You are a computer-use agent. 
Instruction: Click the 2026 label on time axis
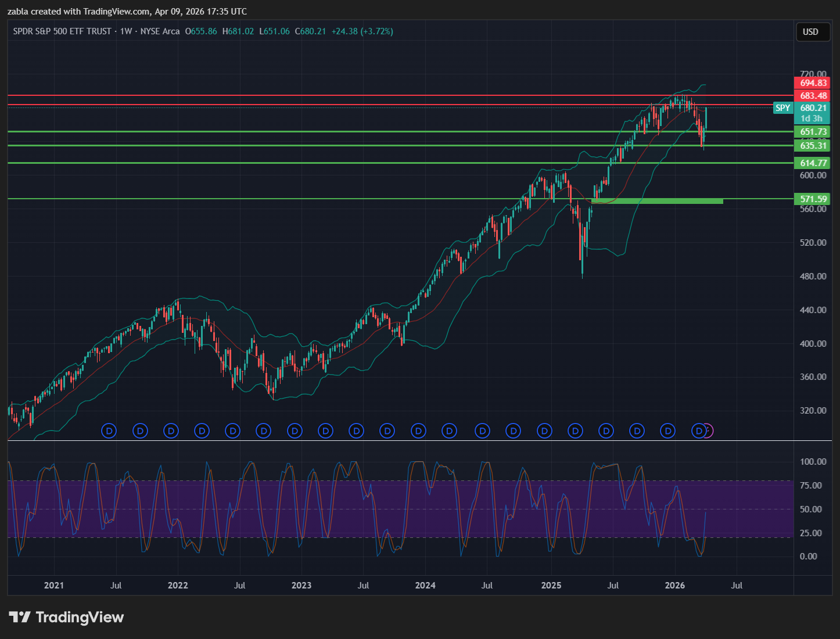[x=674, y=586]
